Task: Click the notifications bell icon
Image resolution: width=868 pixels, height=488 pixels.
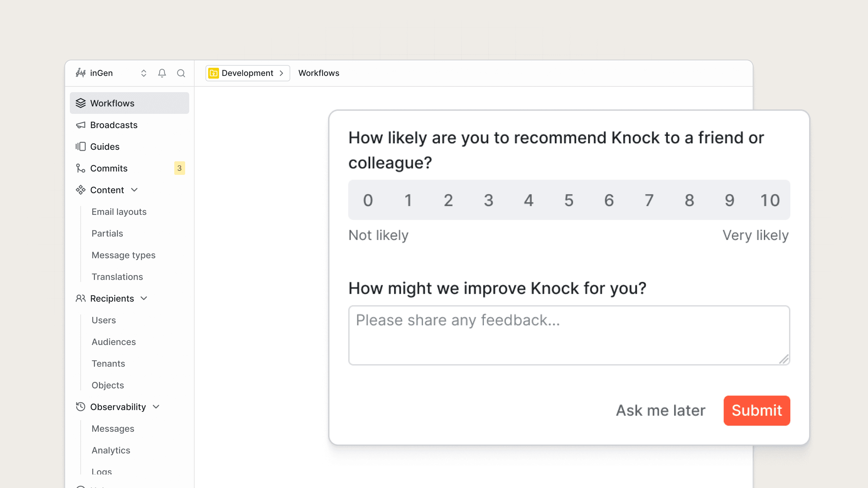Action: pos(162,73)
